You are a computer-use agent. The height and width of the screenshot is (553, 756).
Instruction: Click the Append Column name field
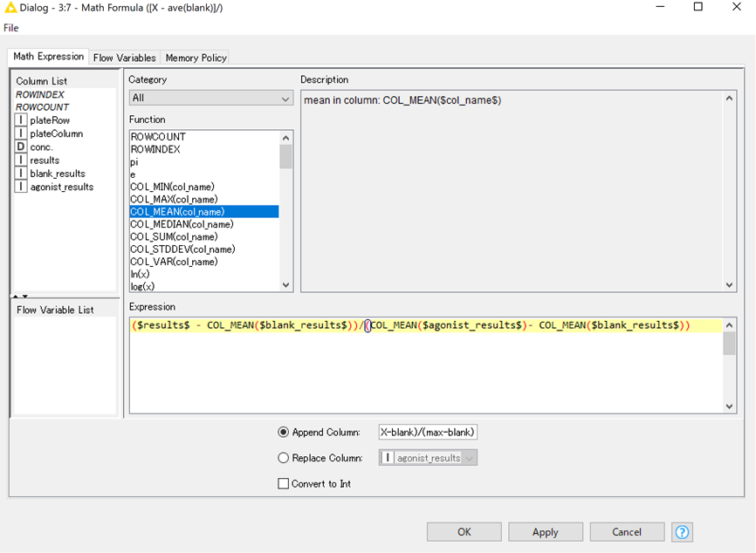coord(428,432)
